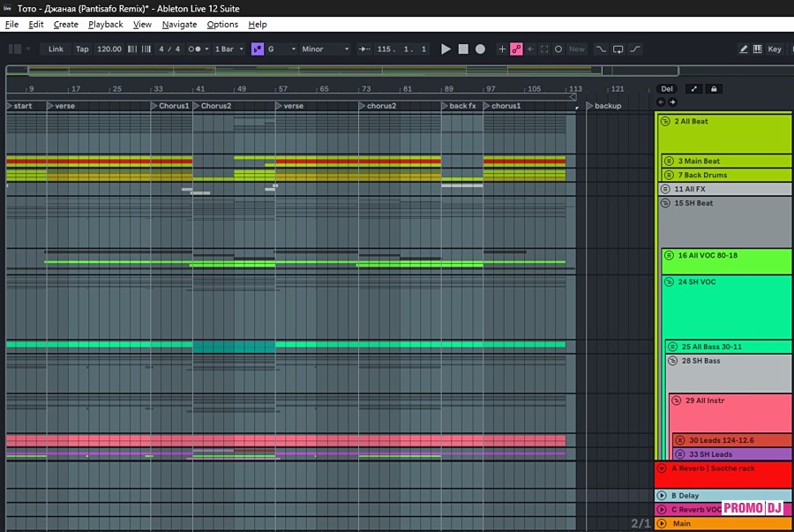Open the Navigate menu
Screen dimensions: 794x532
(179, 25)
